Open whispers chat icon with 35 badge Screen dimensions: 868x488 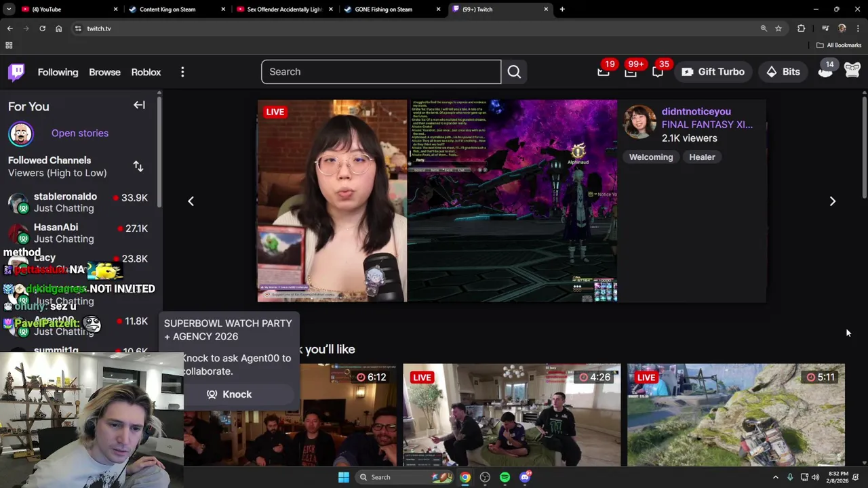[x=658, y=72]
